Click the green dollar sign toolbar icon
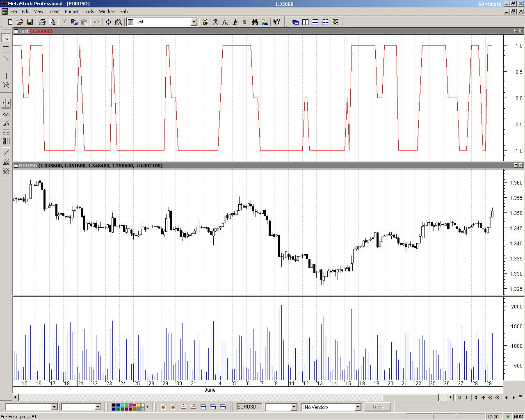The width and height of the screenshot is (525, 420). tap(245, 22)
